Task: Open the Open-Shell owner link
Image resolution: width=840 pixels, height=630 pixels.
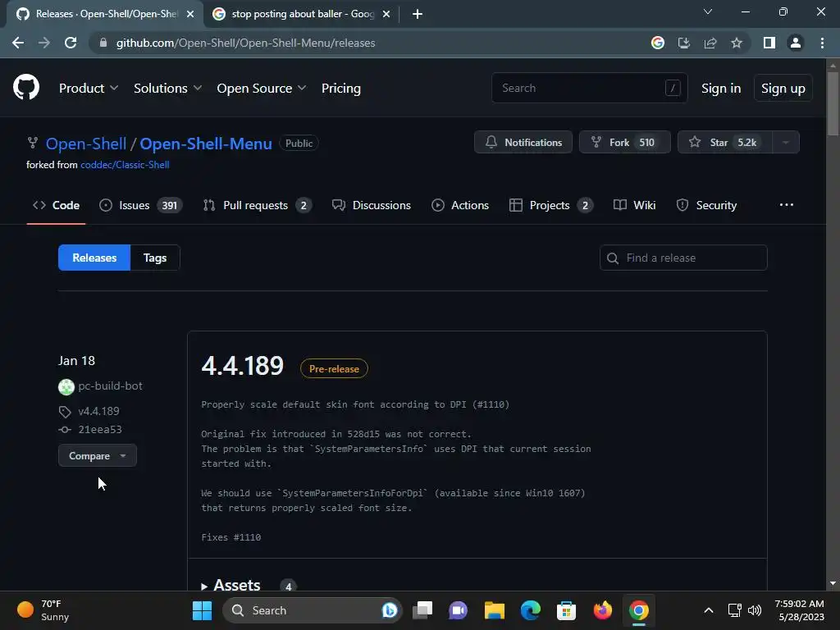Action: (x=85, y=144)
